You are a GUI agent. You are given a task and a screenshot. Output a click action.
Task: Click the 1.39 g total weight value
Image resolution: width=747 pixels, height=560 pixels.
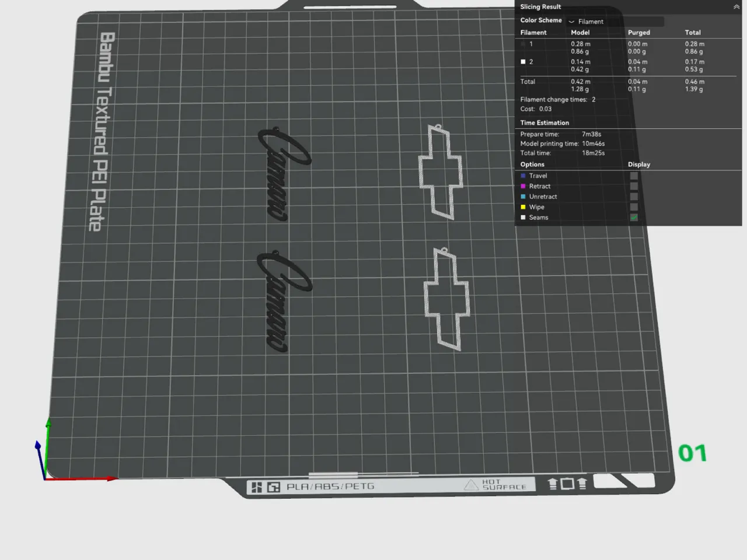[694, 89]
